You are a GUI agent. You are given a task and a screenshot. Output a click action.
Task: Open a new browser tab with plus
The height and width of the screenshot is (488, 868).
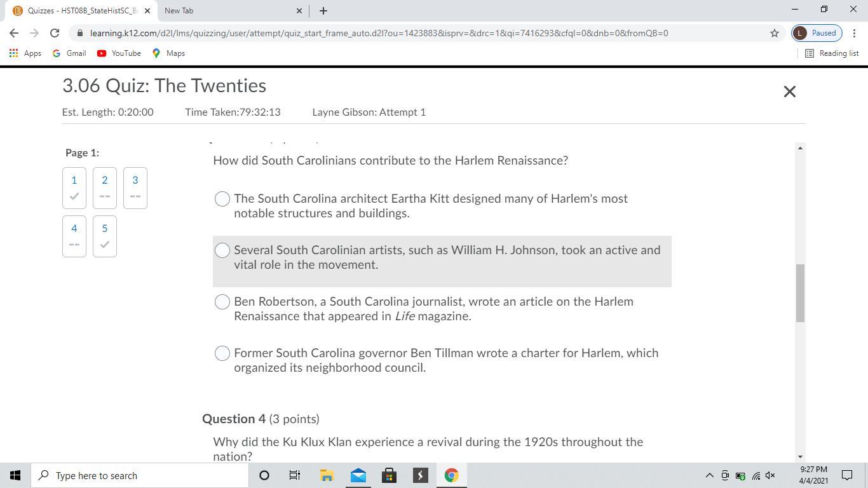pyautogui.click(x=323, y=11)
